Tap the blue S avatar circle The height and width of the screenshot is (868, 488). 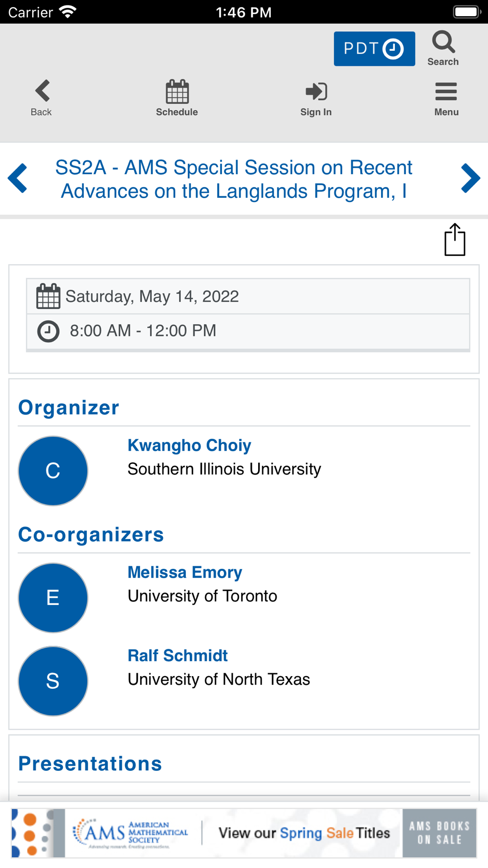(53, 681)
